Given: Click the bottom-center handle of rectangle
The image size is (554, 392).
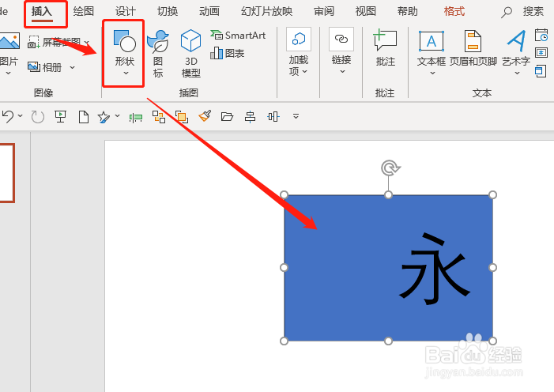Looking at the screenshot, I should [388, 341].
